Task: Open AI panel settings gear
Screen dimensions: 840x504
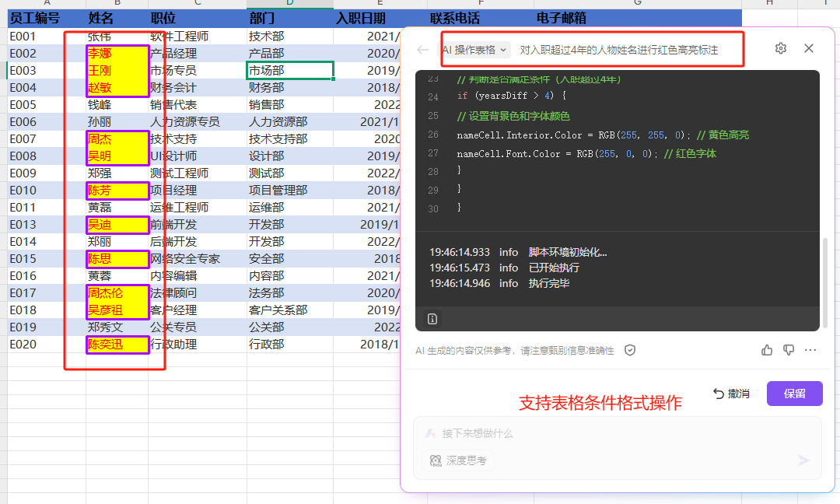Action: point(781,49)
